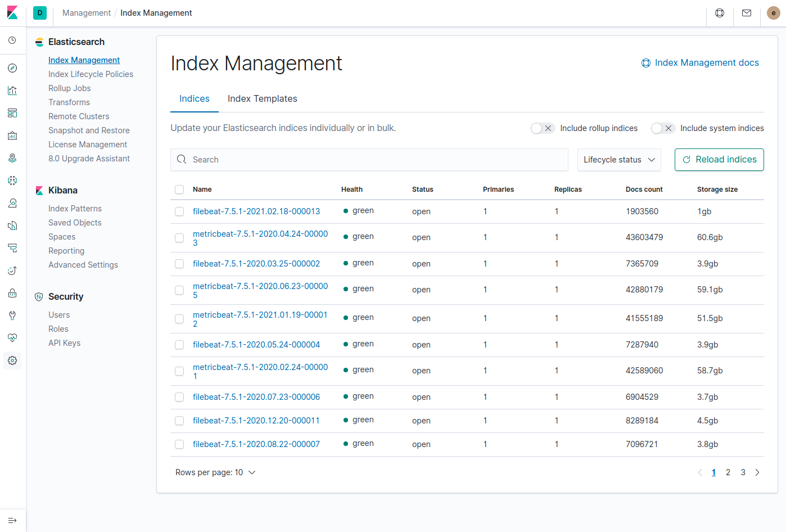Click the Reload indices button
This screenshot has height=532, width=786.
click(719, 160)
